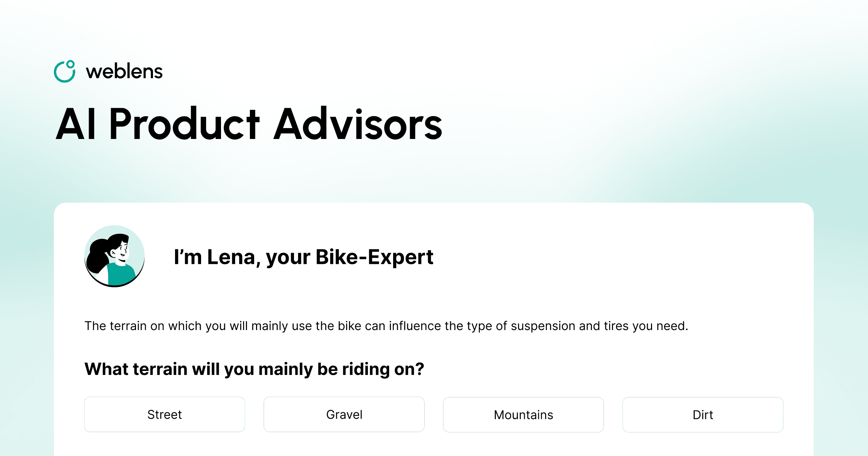
Task: Select Dirt as the terrain choice
Action: pos(703,414)
